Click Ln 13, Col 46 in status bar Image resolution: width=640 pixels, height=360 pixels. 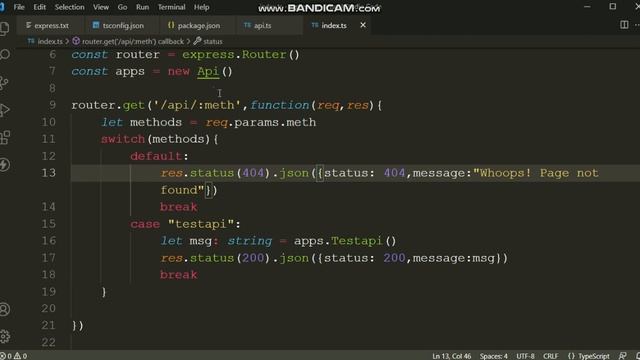point(451,356)
